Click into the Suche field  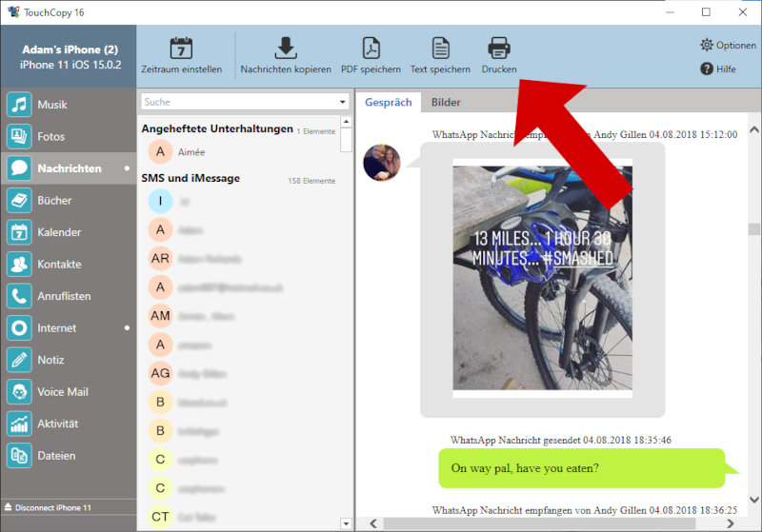(239, 102)
